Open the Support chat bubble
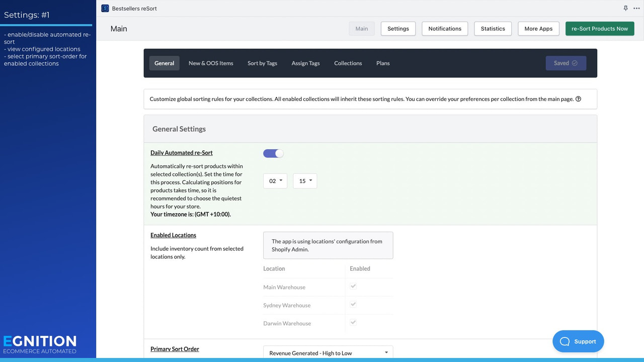The width and height of the screenshot is (644, 362). click(x=578, y=341)
